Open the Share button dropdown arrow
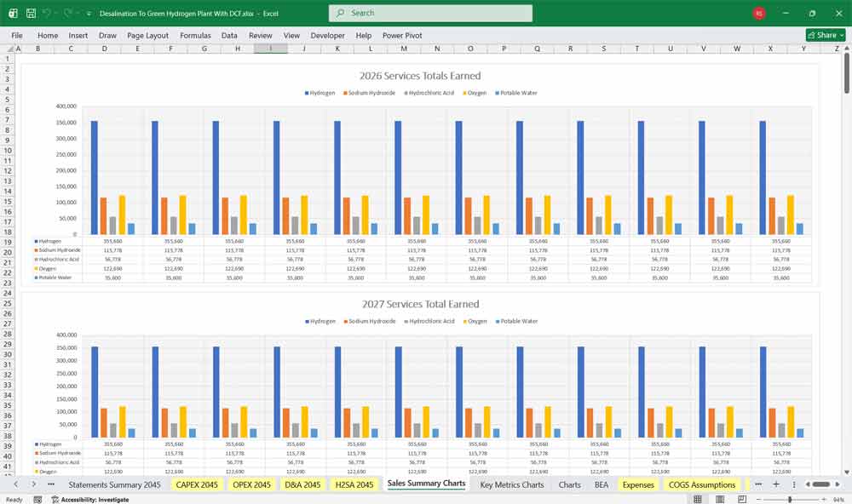This screenshot has width=852, height=504. tap(841, 35)
